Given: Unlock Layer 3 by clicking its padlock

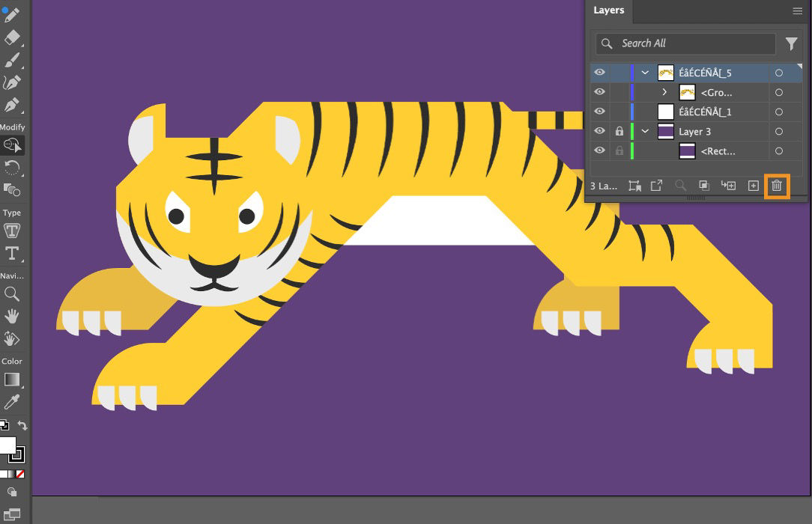Looking at the screenshot, I should coord(619,131).
